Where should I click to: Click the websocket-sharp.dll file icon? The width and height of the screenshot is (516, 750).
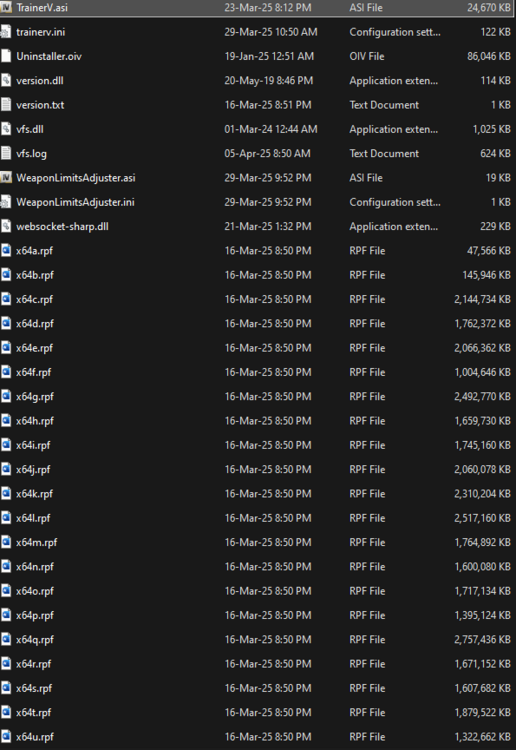[x=6, y=226]
